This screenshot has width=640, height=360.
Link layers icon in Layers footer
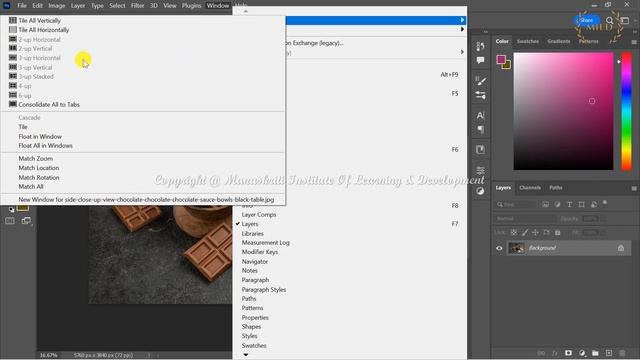(541, 353)
